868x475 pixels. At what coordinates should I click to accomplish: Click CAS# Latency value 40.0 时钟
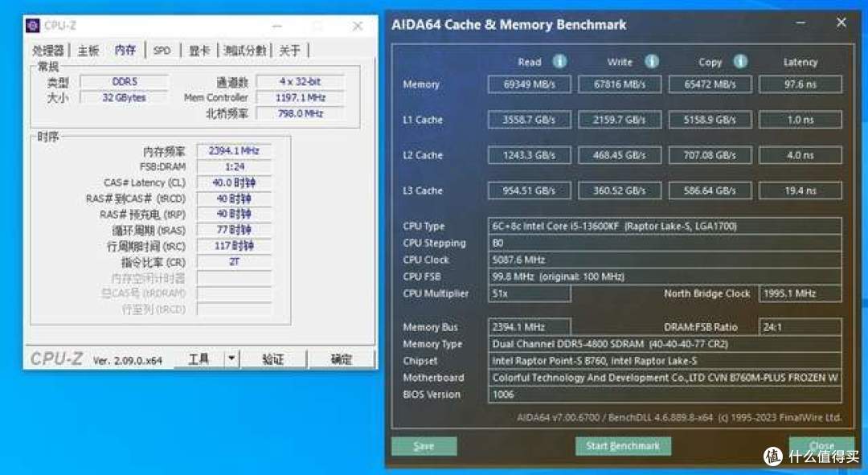coord(234,182)
